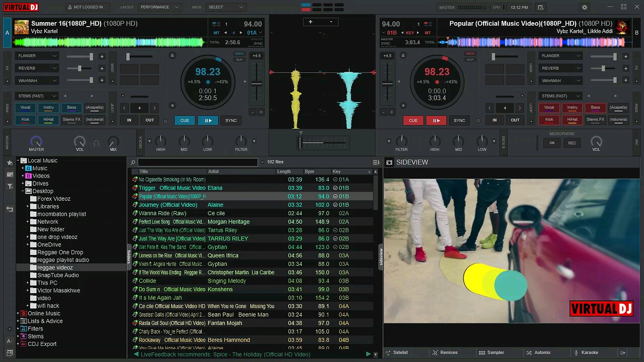Click the popout window icon at bottom-left sidebar
The width and height of the screenshot is (644, 362).
tap(10, 353)
